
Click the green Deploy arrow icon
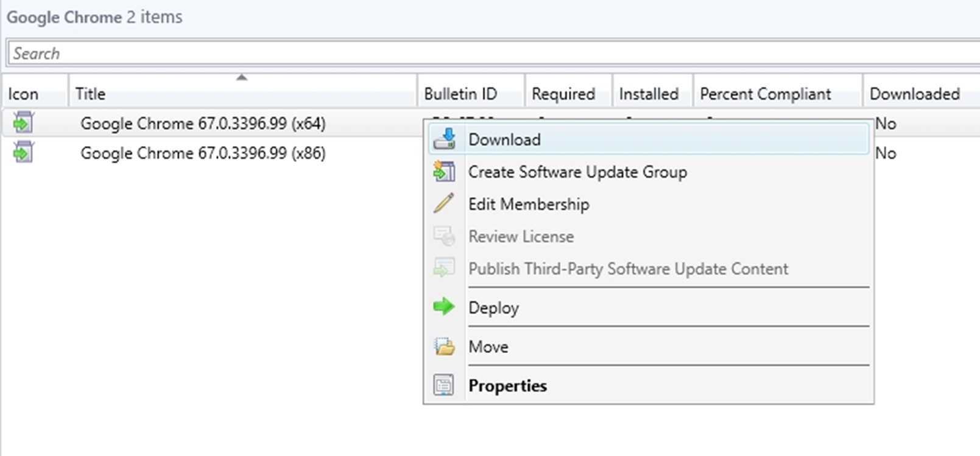444,306
